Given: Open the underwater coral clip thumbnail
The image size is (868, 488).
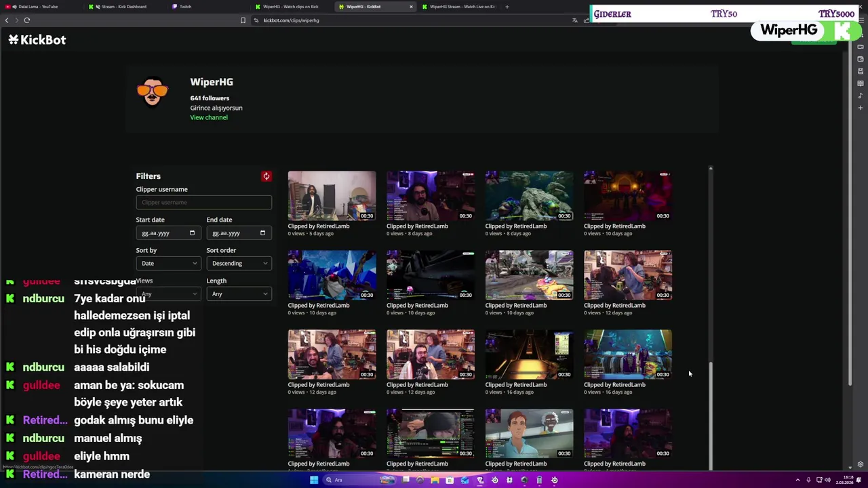Looking at the screenshot, I should pyautogui.click(x=529, y=196).
